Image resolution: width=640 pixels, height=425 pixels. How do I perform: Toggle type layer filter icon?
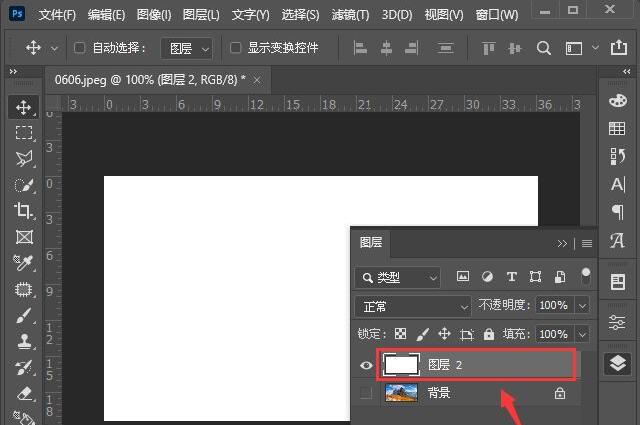[511, 277]
